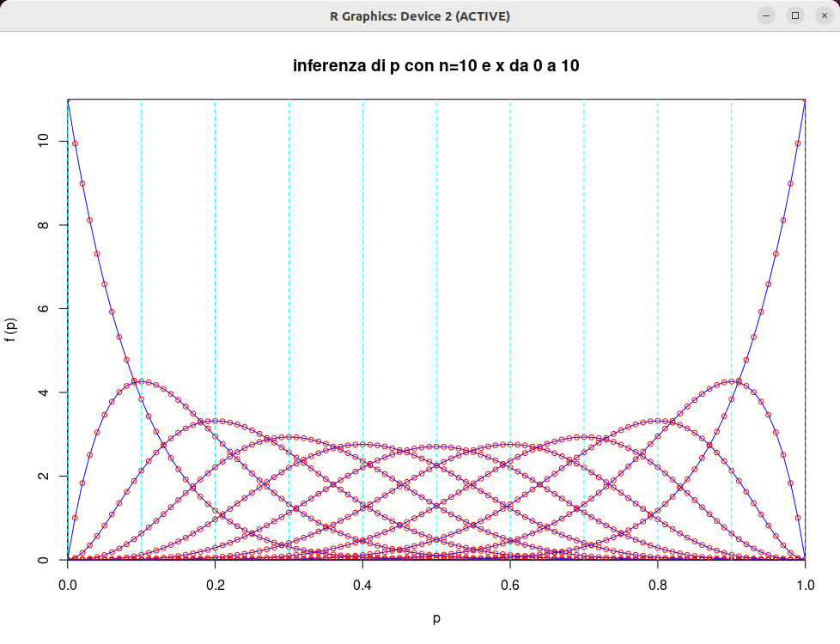This screenshot has width=840, height=644.
Task: Maximize the R Graphics window
Action: point(795,15)
